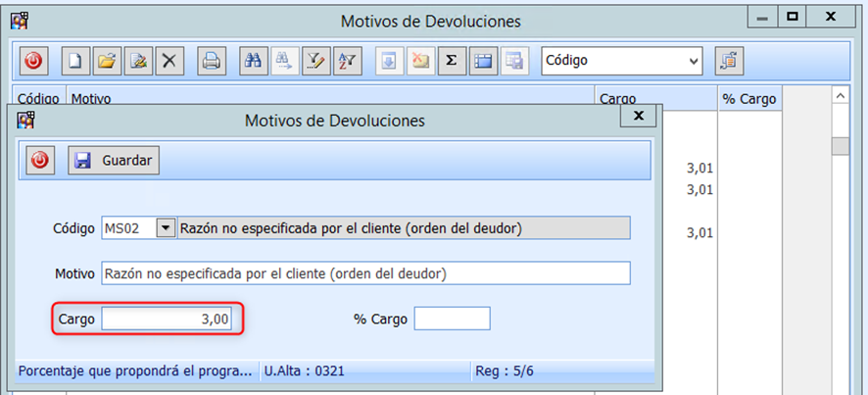The width and height of the screenshot is (868, 395).
Task: Click the empty % Cargo field
Action: pyautogui.click(x=451, y=320)
